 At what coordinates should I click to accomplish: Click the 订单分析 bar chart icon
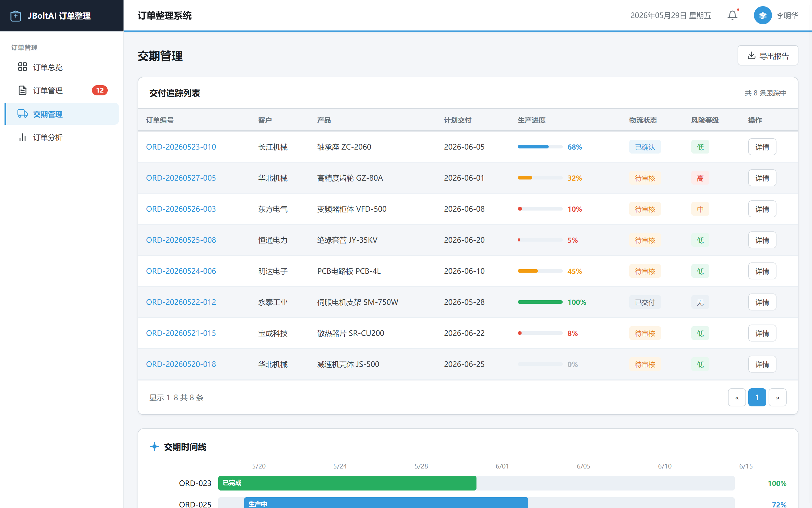[23, 137]
